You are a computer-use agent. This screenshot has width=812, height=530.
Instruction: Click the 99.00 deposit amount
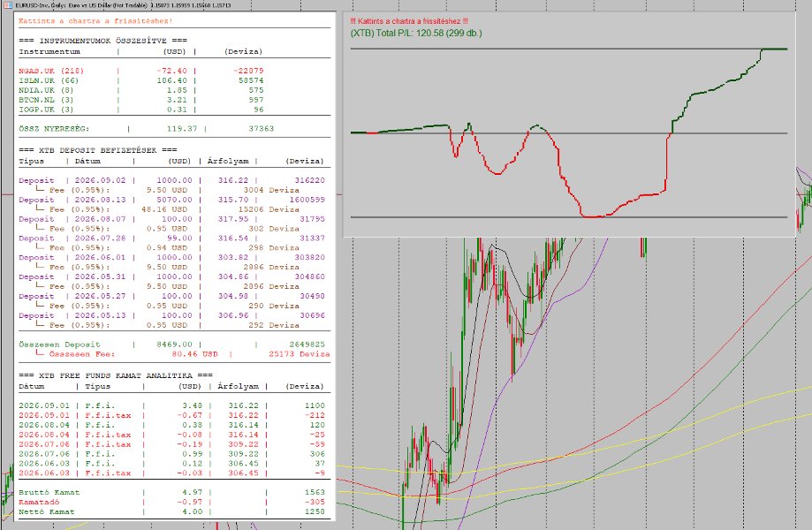click(179, 238)
